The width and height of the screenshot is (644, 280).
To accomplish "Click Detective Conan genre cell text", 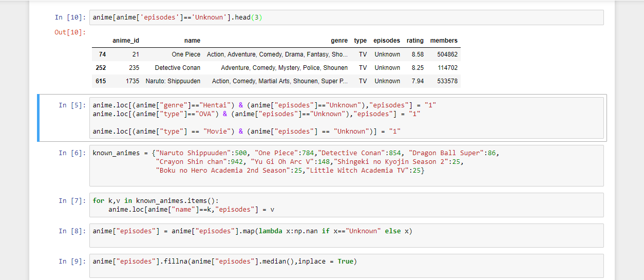I will (x=285, y=67).
